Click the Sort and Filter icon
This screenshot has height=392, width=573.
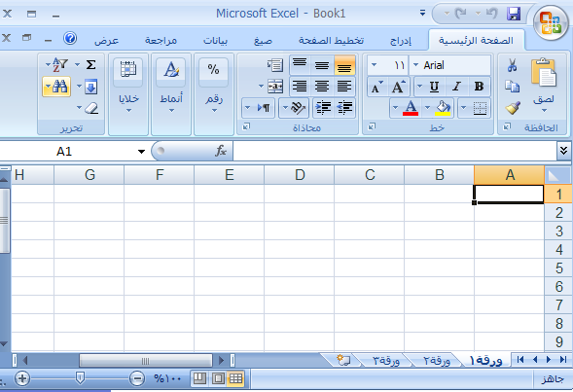click(x=60, y=65)
